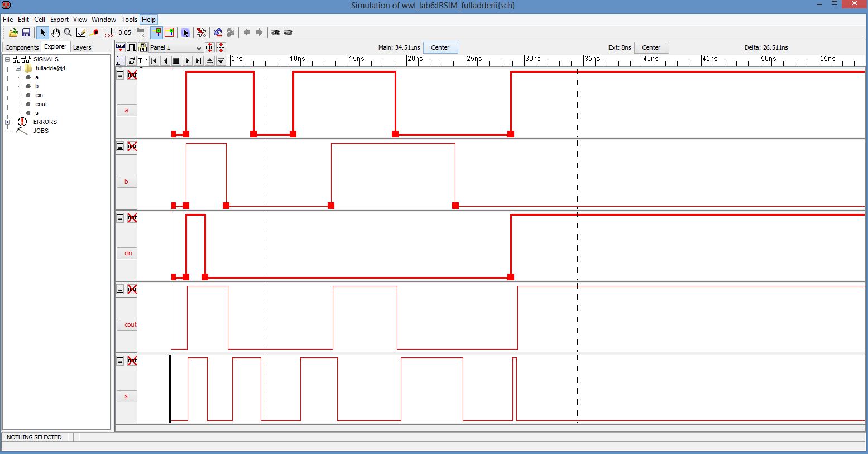
Task: Open the Preferences wrench-and-screwdriver icon
Action: (x=202, y=32)
